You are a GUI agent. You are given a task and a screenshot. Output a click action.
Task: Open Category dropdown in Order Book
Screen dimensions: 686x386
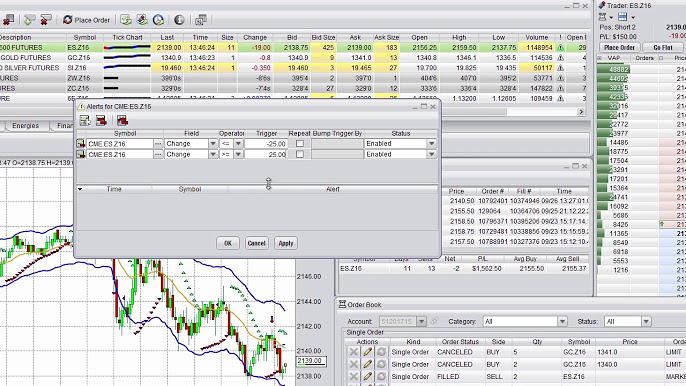(562, 322)
